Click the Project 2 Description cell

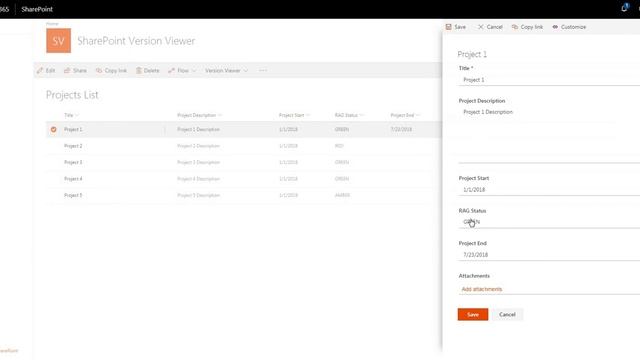click(198, 146)
